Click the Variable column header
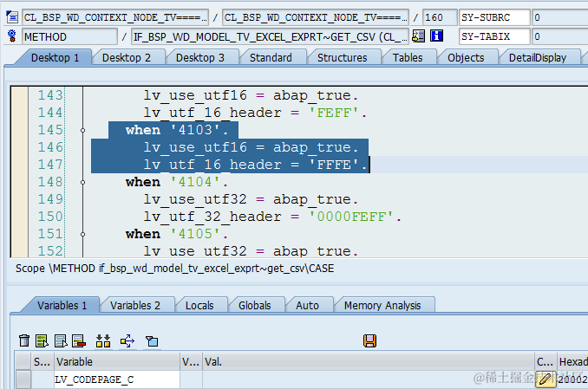The height and width of the screenshot is (389, 588). (116, 361)
